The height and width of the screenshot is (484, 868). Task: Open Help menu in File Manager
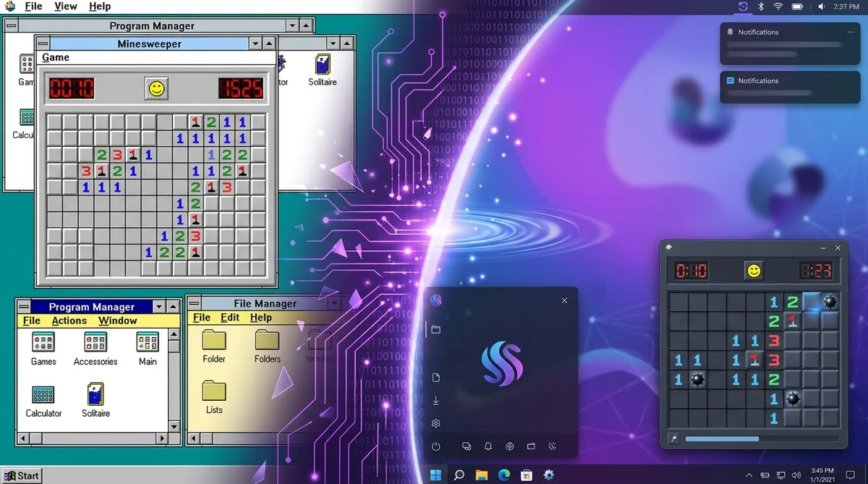[261, 318]
